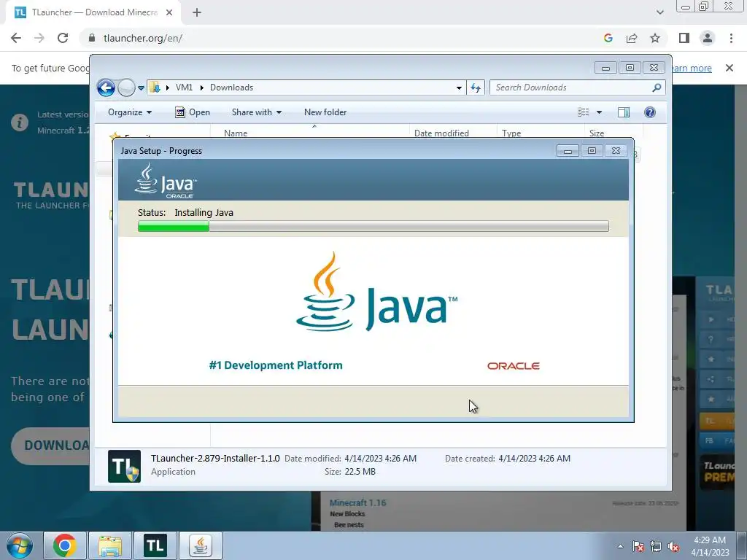Refresh the Downloads folder view

476,87
